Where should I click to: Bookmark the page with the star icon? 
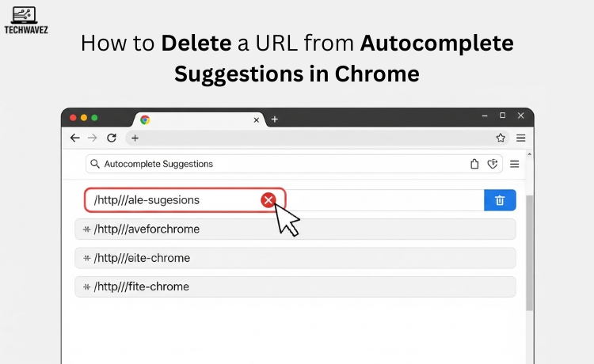(x=501, y=138)
